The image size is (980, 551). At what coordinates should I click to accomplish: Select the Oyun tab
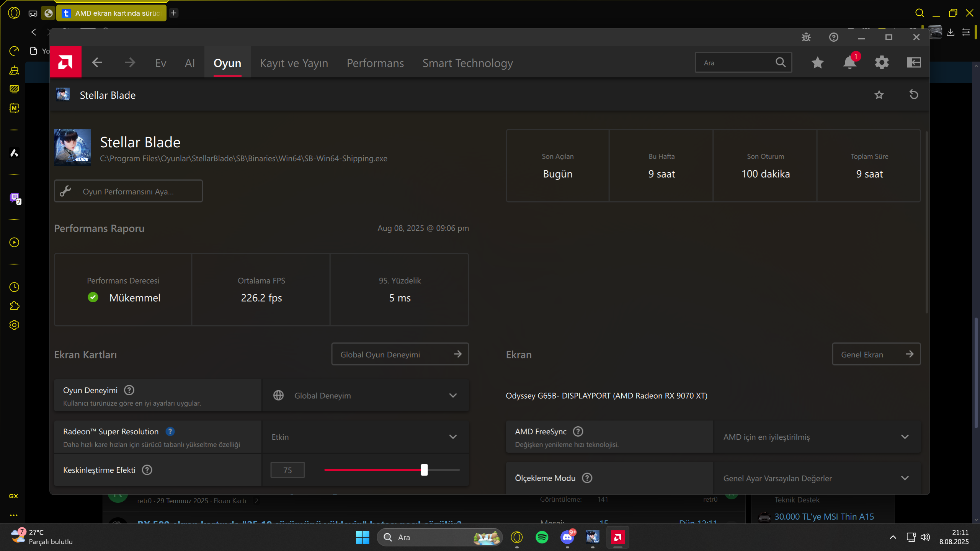coord(227,63)
